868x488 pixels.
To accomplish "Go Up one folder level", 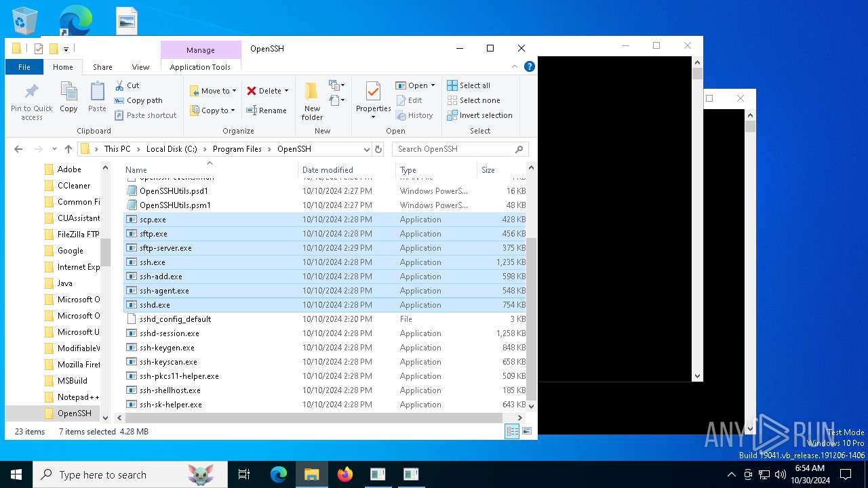I will 68,149.
